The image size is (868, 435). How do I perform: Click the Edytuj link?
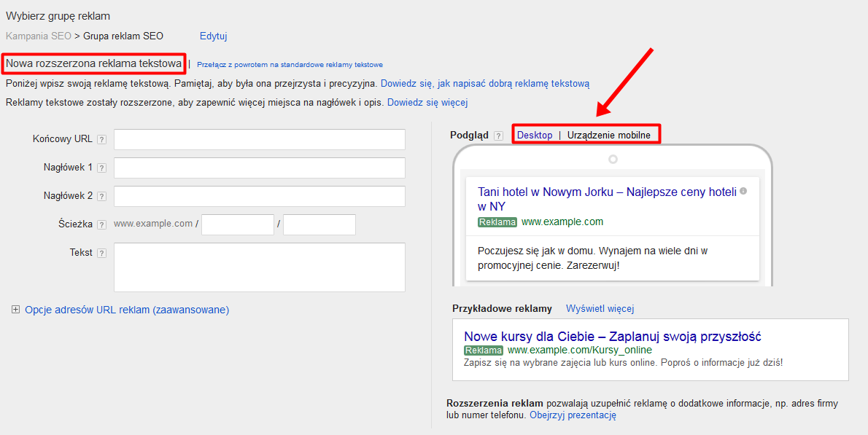pyautogui.click(x=214, y=36)
